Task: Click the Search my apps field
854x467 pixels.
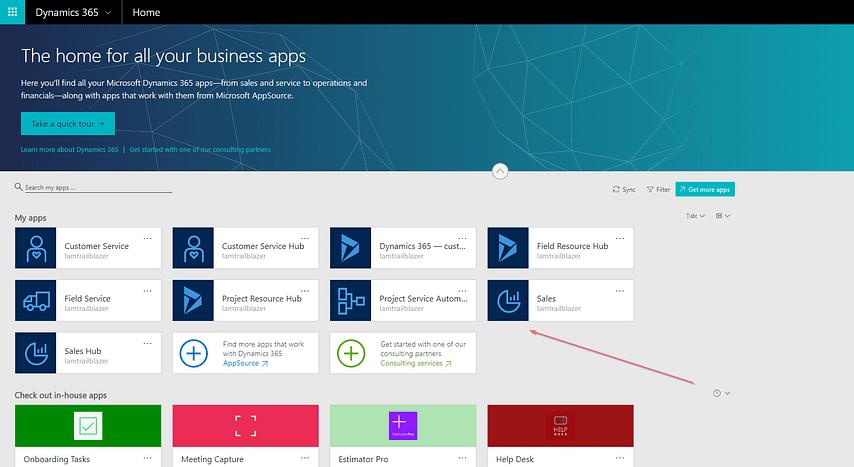Action: 98,187
